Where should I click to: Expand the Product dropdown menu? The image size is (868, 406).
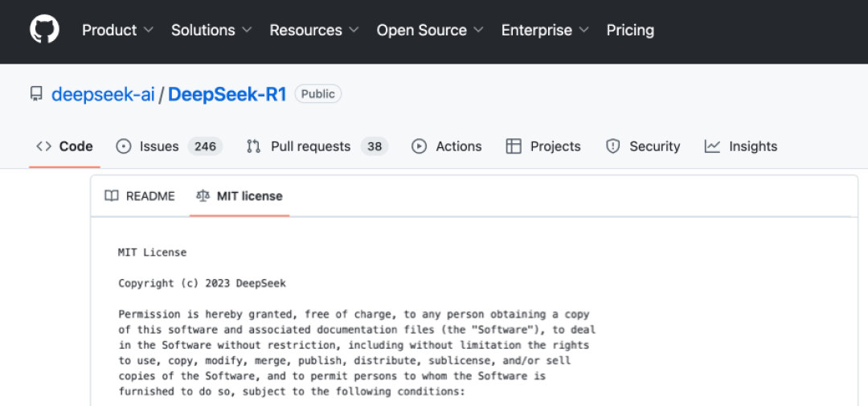click(117, 30)
